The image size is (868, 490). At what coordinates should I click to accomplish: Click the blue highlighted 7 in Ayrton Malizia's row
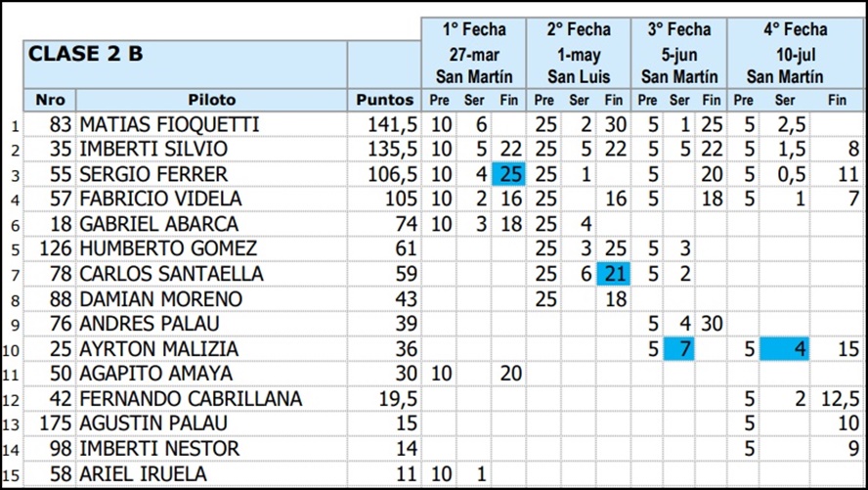coord(678,349)
